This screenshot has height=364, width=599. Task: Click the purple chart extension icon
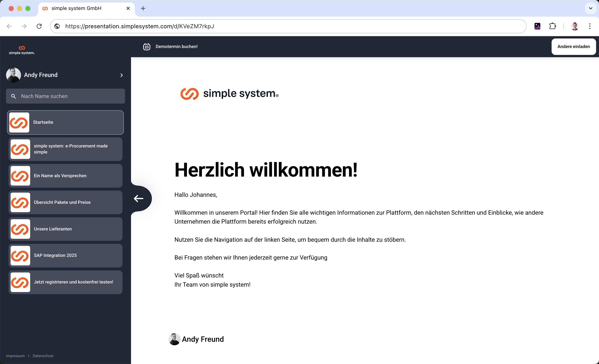pos(537,26)
